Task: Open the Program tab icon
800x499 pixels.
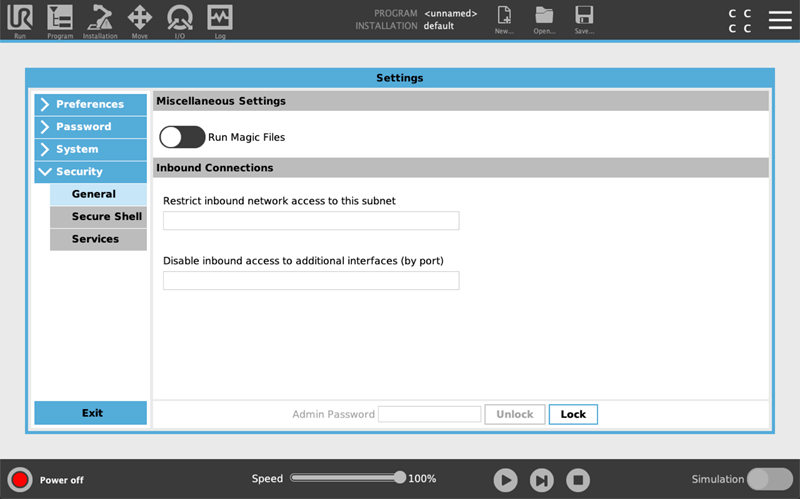Action: pos(60,18)
